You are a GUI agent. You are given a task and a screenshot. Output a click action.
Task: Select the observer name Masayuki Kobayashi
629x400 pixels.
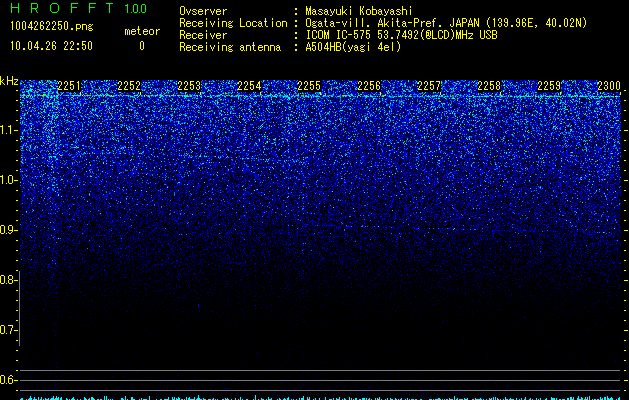pos(359,11)
